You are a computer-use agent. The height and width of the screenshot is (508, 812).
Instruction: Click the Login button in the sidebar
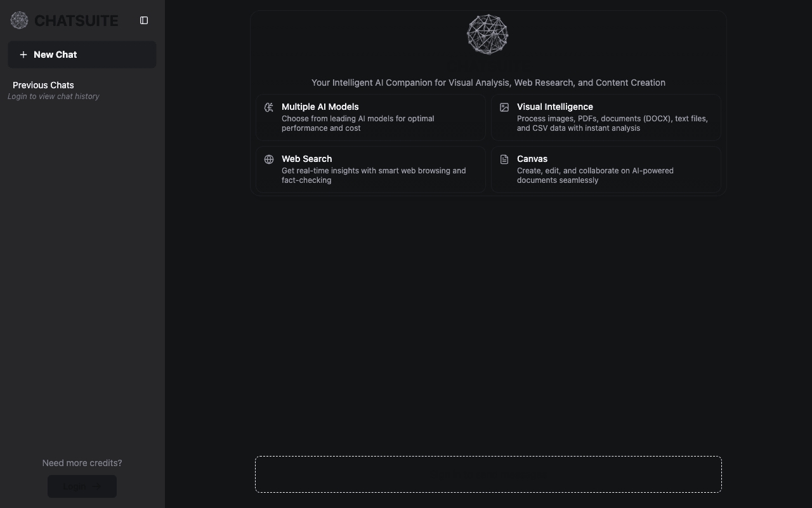(x=82, y=486)
